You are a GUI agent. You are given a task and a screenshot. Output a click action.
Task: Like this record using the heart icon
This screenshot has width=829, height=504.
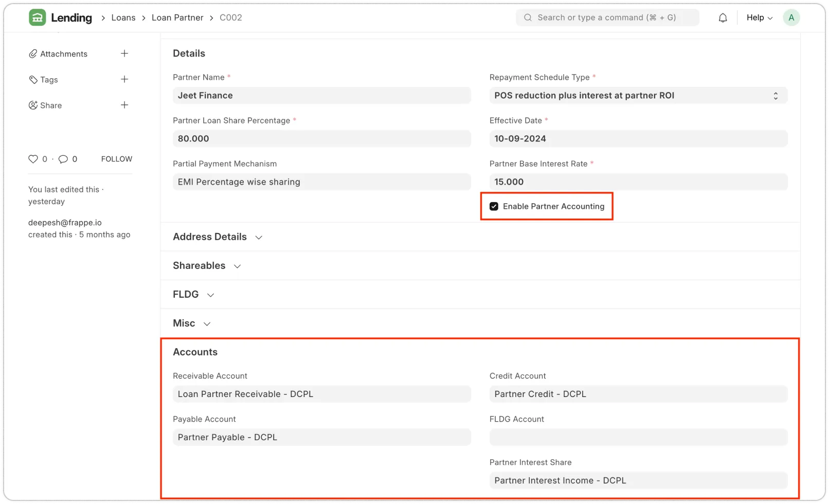(x=32, y=159)
